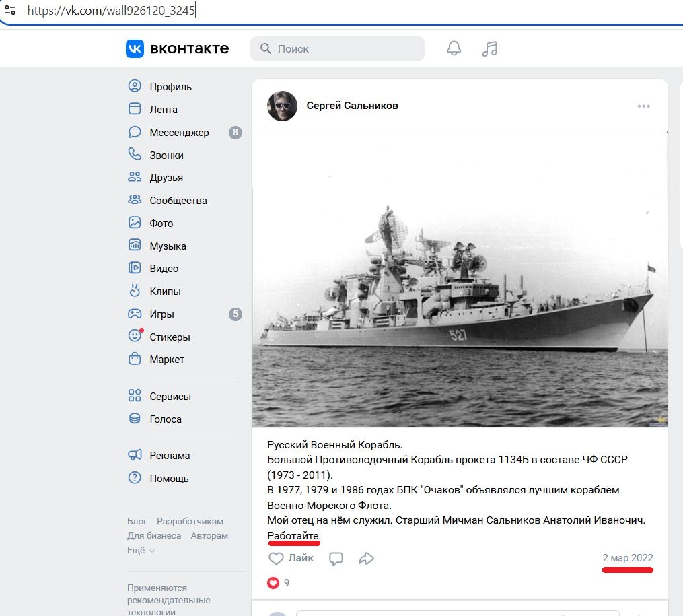Open Клипы from the sidebar
683x616 pixels.
coord(165,292)
